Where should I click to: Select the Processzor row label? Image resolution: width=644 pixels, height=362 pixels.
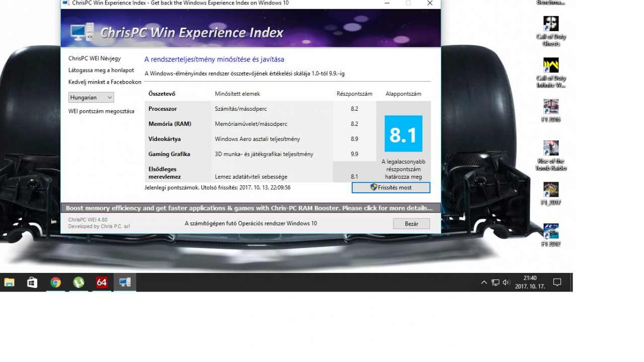coord(163,109)
